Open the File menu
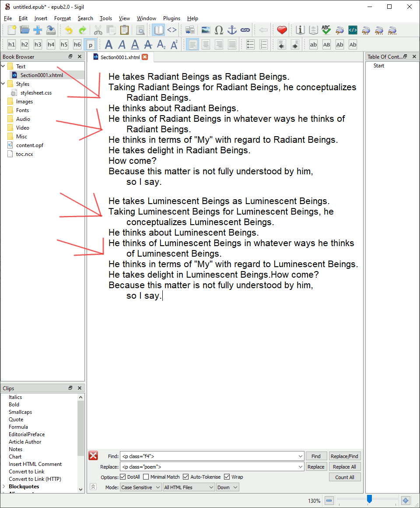The width and height of the screenshot is (420, 508). pyautogui.click(x=8, y=18)
